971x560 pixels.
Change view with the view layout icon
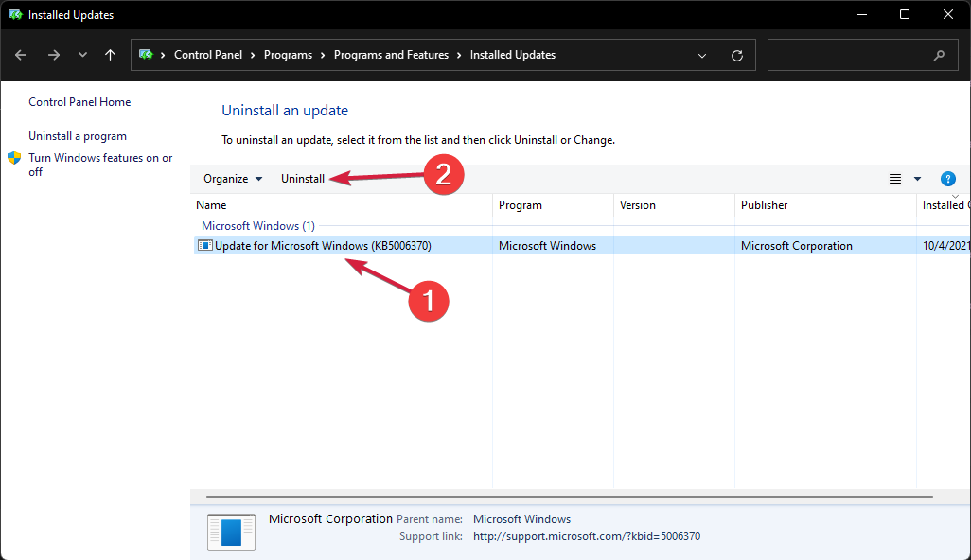(x=895, y=179)
